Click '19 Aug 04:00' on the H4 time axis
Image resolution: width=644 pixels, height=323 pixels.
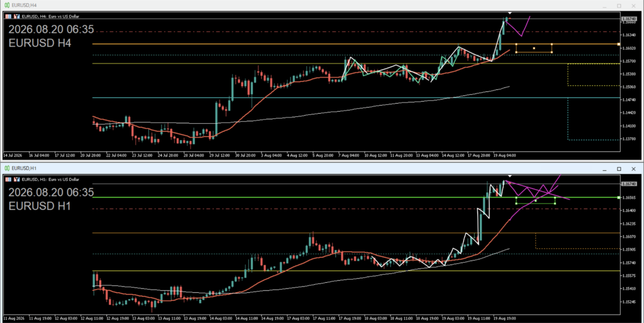point(505,156)
